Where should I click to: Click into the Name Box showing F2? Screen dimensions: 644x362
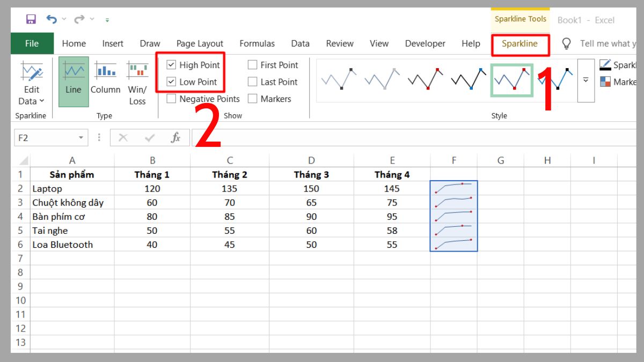point(46,138)
